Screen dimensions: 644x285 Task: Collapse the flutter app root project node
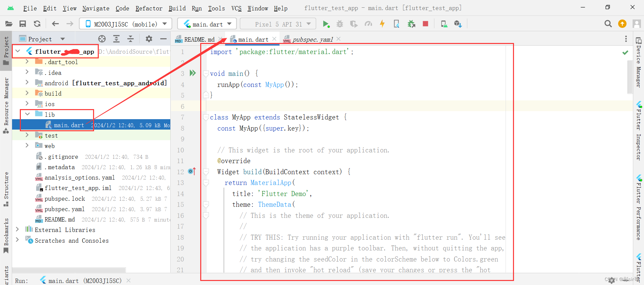(18, 51)
